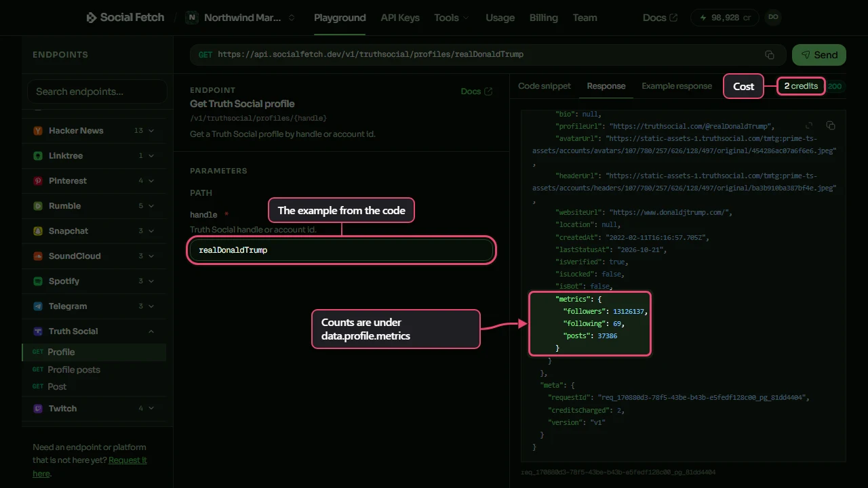Open the API Keys page
Screen dimensions: 868x488
pyautogui.click(x=400, y=18)
